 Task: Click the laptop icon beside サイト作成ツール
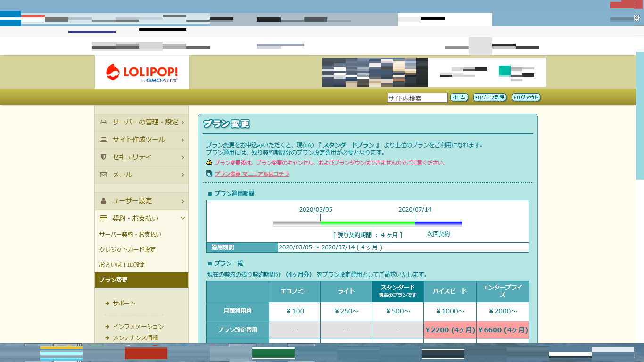(x=103, y=140)
